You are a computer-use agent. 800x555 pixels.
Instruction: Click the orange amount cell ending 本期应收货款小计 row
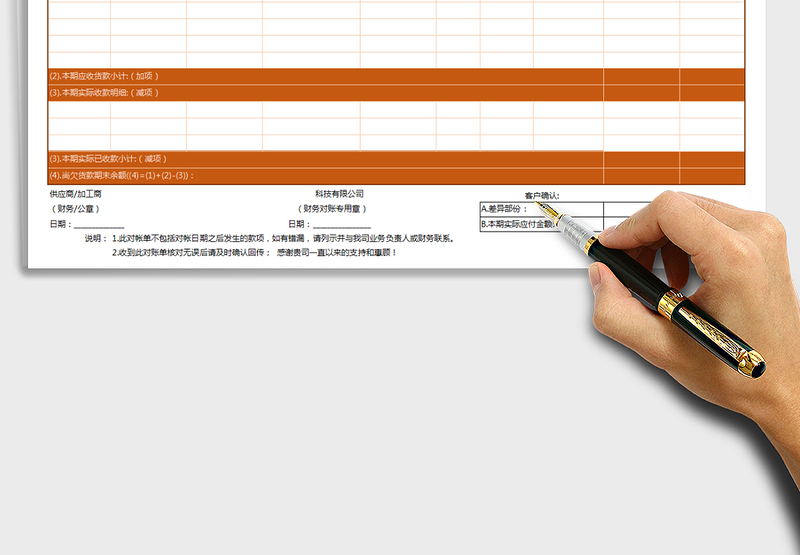point(712,76)
